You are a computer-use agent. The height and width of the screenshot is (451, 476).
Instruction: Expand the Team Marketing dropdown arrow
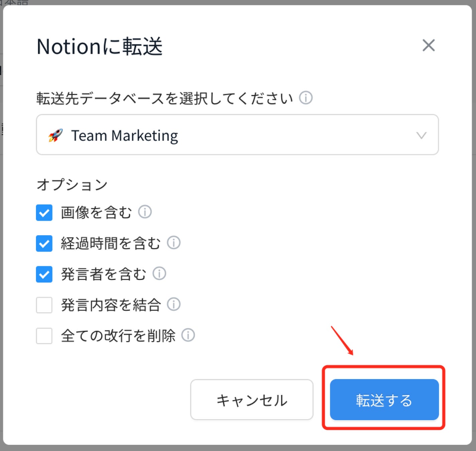pos(421,135)
